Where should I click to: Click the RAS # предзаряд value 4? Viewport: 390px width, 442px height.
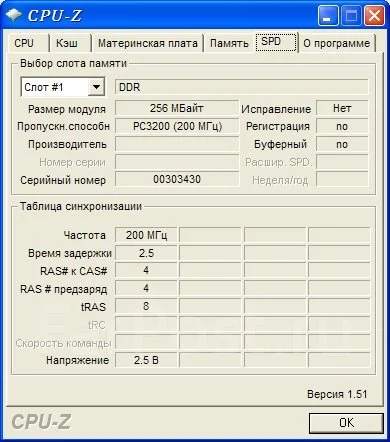[x=146, y=288]
